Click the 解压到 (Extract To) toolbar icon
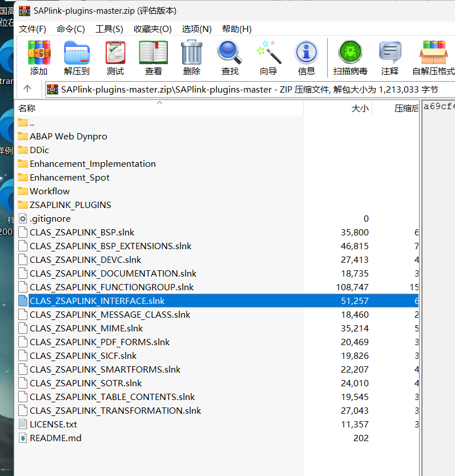Viewport: 455px width, 476px height. click(x=76, y=53)
